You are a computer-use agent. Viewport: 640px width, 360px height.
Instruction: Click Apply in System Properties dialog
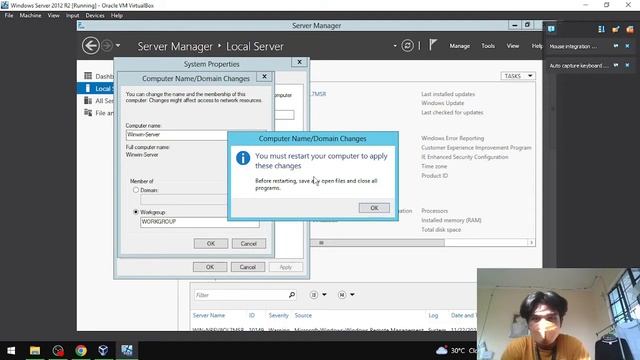[x=286, y=267]
